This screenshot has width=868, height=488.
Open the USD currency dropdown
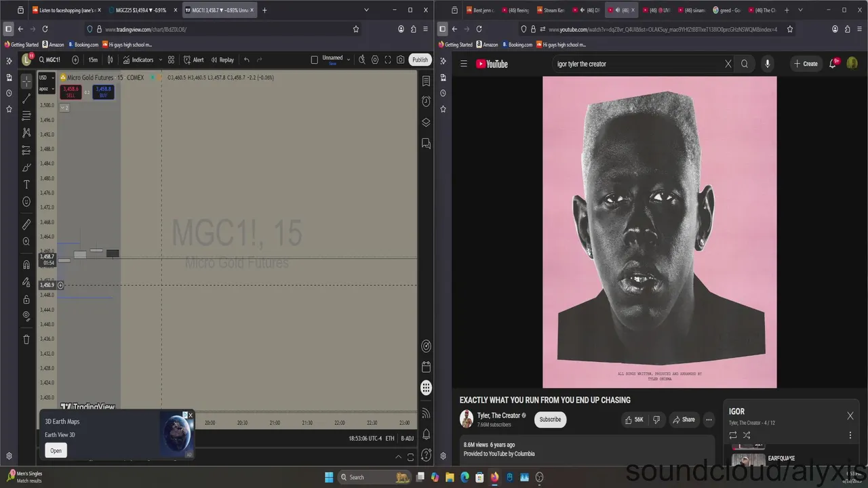[x=46, y=77]
